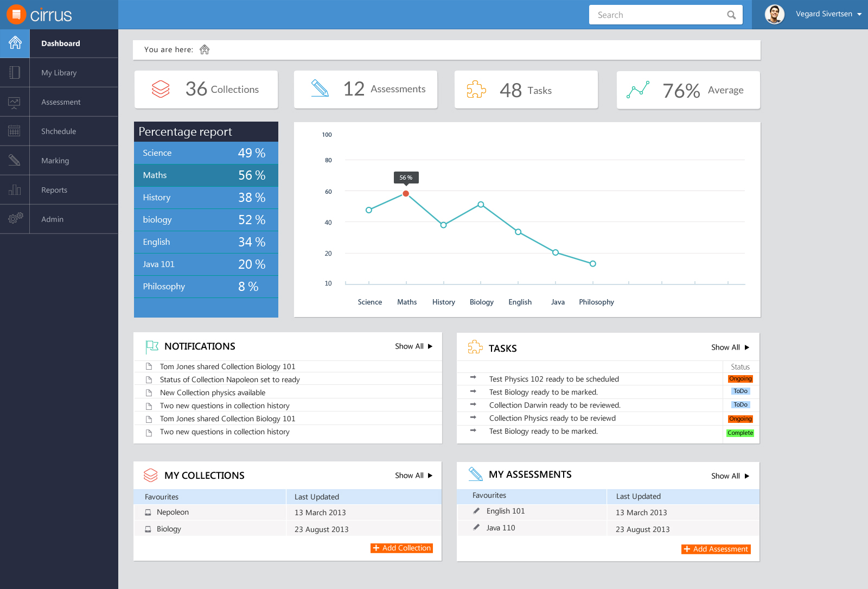Click the Assessment sidebar monitor icon
868x589 pixels.
click(15, 102)
